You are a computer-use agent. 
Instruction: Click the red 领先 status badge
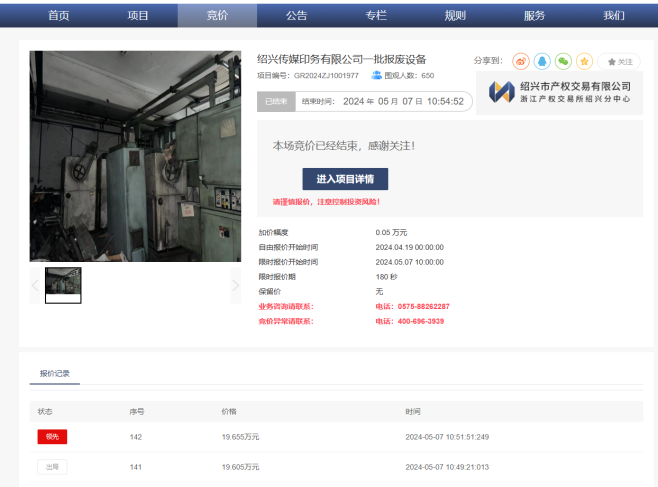(52, 437)
